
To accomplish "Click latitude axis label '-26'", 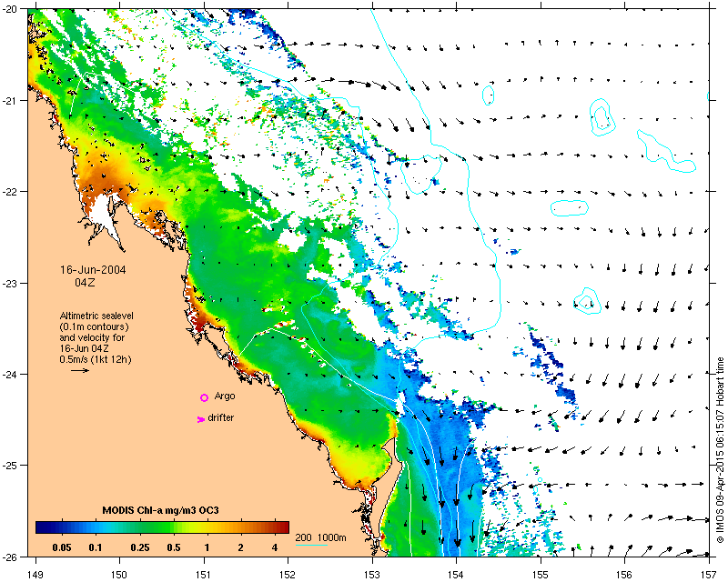I will (9, 557).
